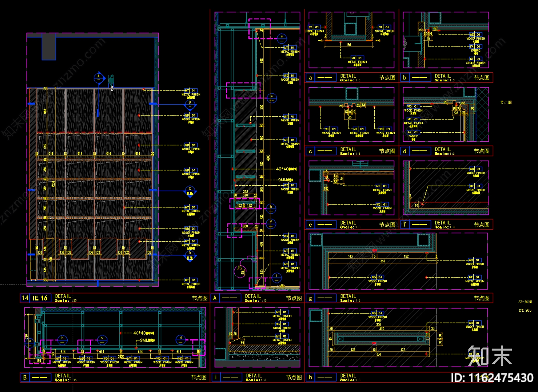Click section cut symbol C beside elevation

pyautogui.click(x=190, y=191)
